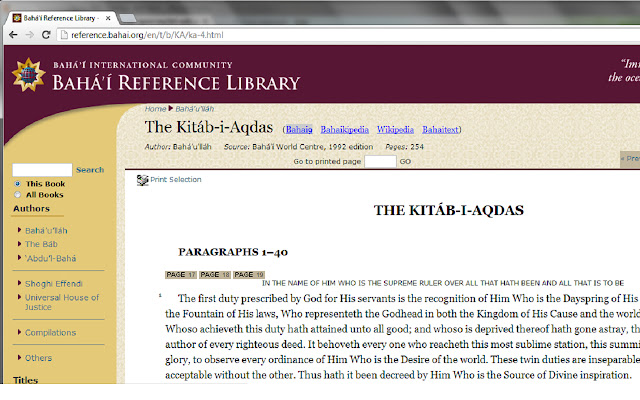Click the Pages: 254 text

[404, 147]
